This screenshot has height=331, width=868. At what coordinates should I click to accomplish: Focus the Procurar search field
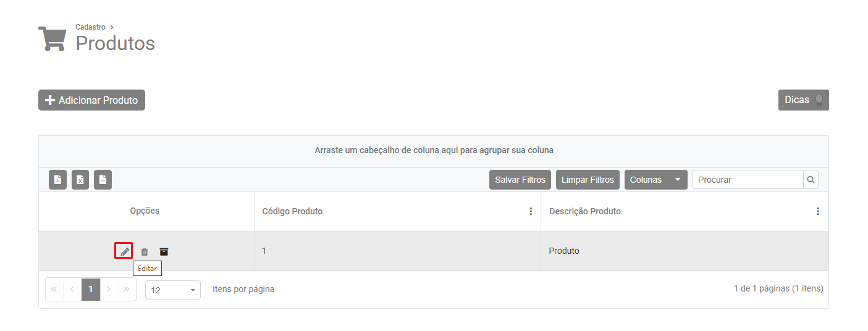(x=748, y=180)
